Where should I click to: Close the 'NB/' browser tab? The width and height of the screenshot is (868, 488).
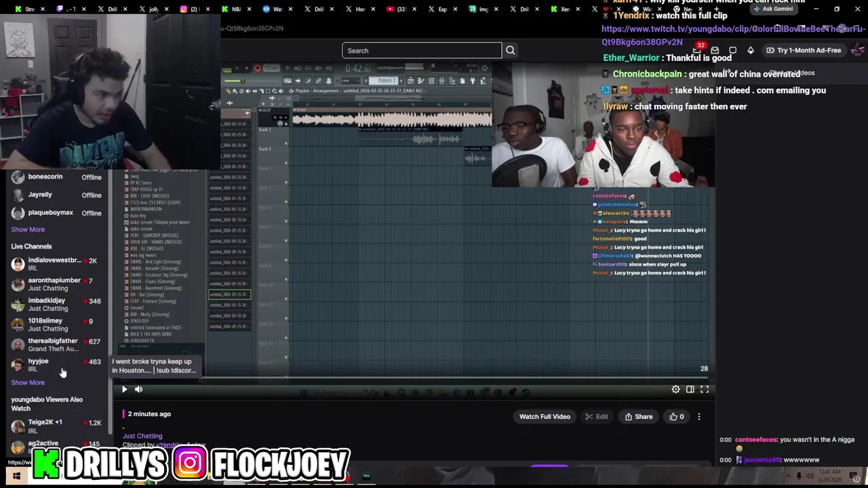tap(250, 9)
